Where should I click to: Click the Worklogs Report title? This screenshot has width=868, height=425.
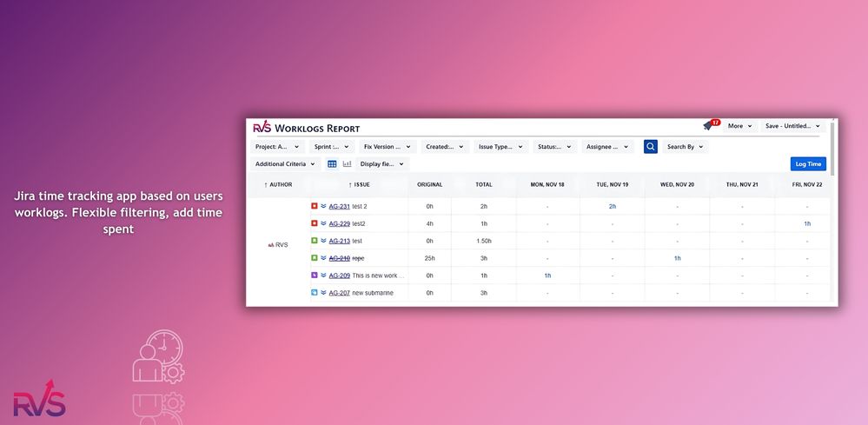pyautogui.click(x=317, y=128)
